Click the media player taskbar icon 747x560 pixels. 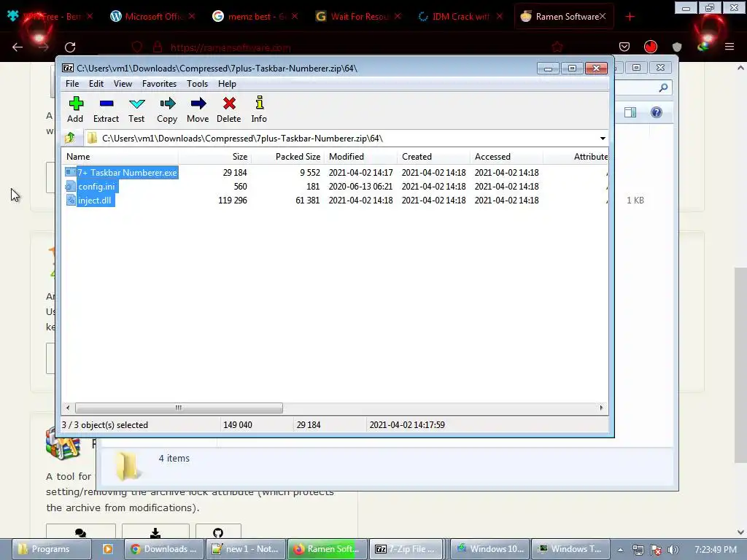pyautogui.click(x=108, y=549)
